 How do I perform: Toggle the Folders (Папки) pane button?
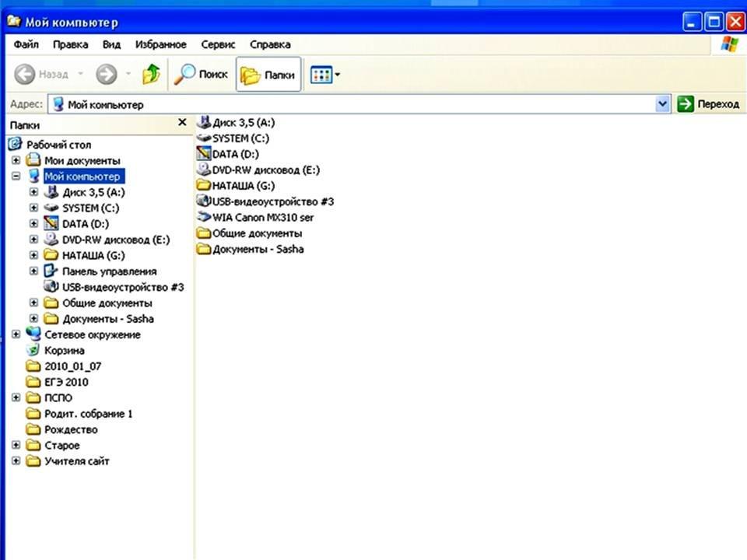268,75
